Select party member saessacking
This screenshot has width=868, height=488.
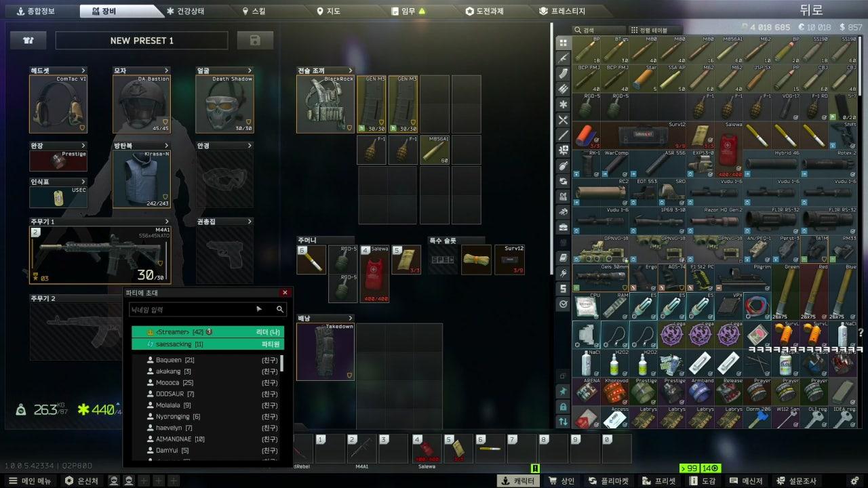[x=208, y=344]
